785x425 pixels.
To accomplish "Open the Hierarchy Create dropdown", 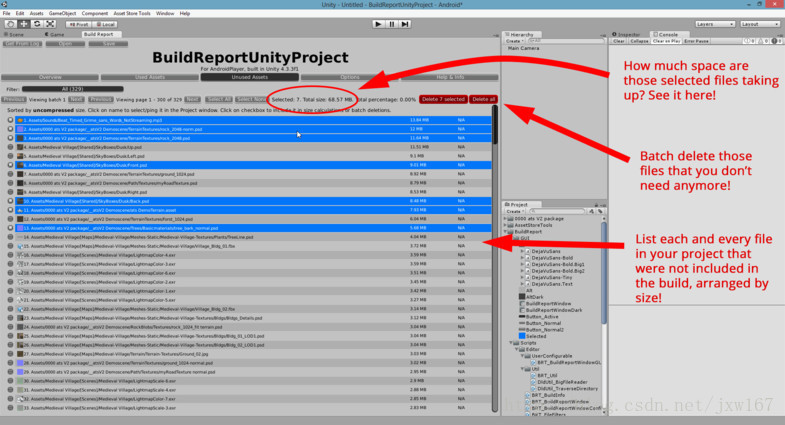I will click(x=514, y=41).
